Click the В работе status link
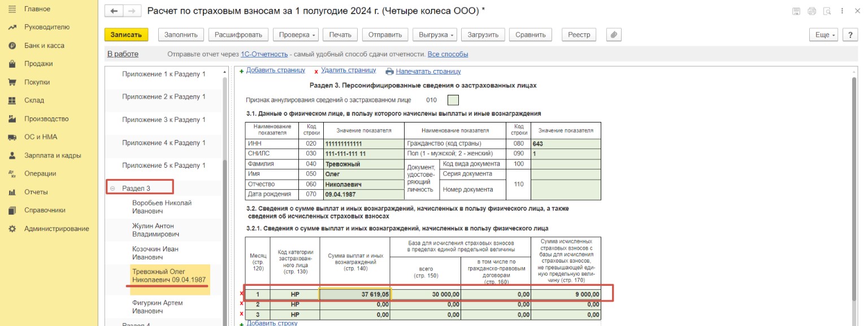The height and width of the screenshot is (326, 868). coord(123,54)
